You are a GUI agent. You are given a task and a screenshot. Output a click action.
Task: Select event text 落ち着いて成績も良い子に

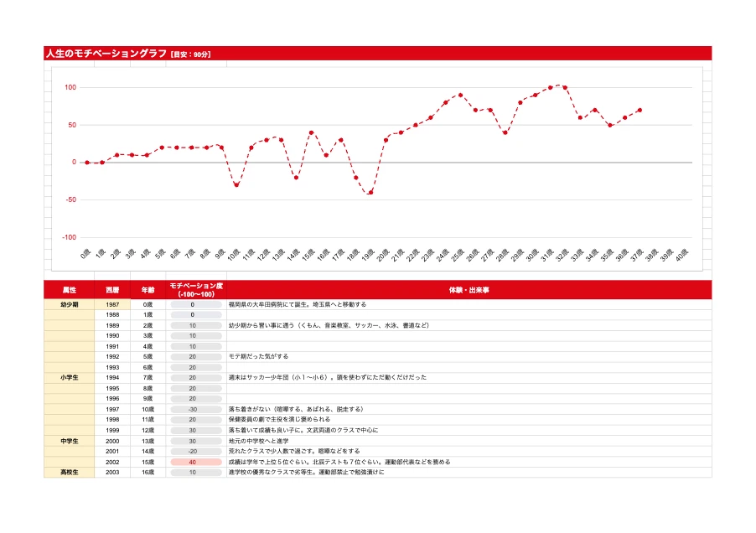pos(265,430)
